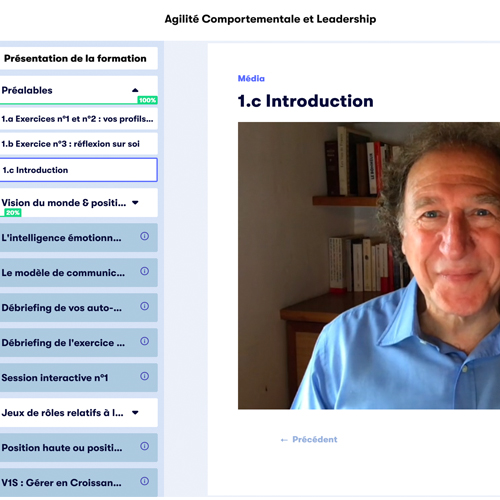Image resolution: width=500 pixels, height=500 pixels.
Task: Expand the Vision du monde & positi... section
Action: pos(135,202)
